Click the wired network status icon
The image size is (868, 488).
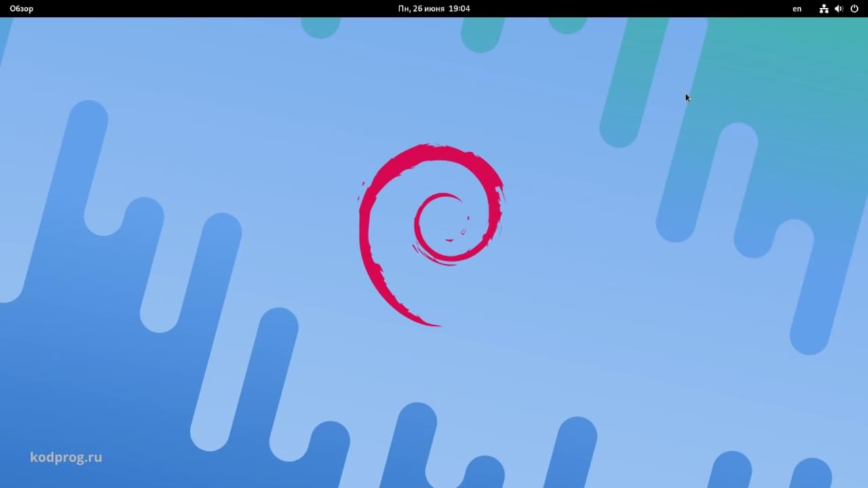[824, 9]
